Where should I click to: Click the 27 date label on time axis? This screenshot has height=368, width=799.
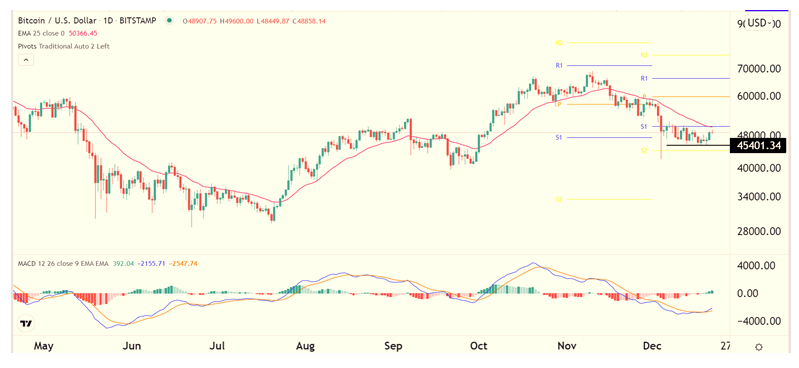tap(725, 347)
